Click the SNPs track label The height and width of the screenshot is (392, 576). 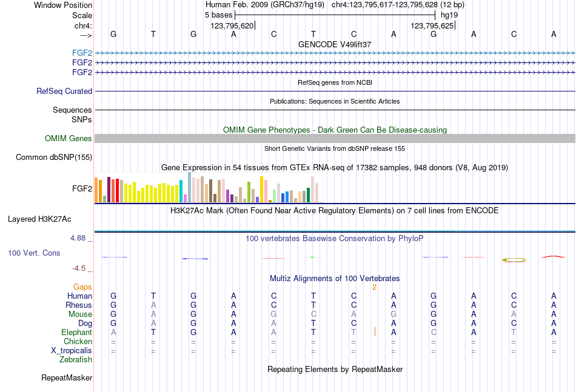pos(82,119)
